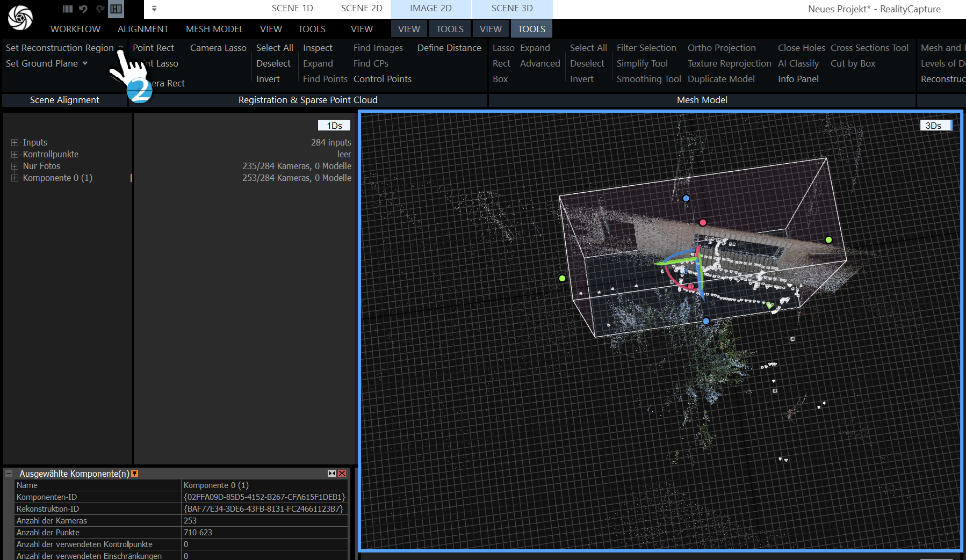Screen dimensions: 966x560
Task: Click Duplicate Model
Action: click(x=721, y=79)
